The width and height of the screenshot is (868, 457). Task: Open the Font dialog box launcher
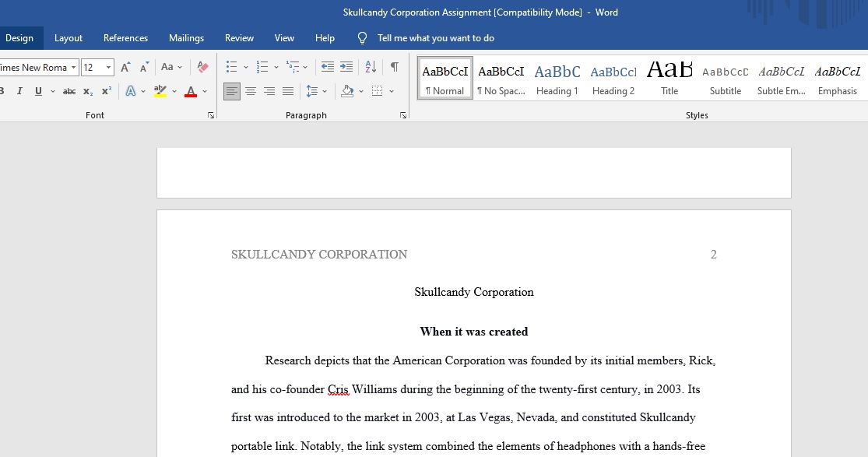[211, 115]
